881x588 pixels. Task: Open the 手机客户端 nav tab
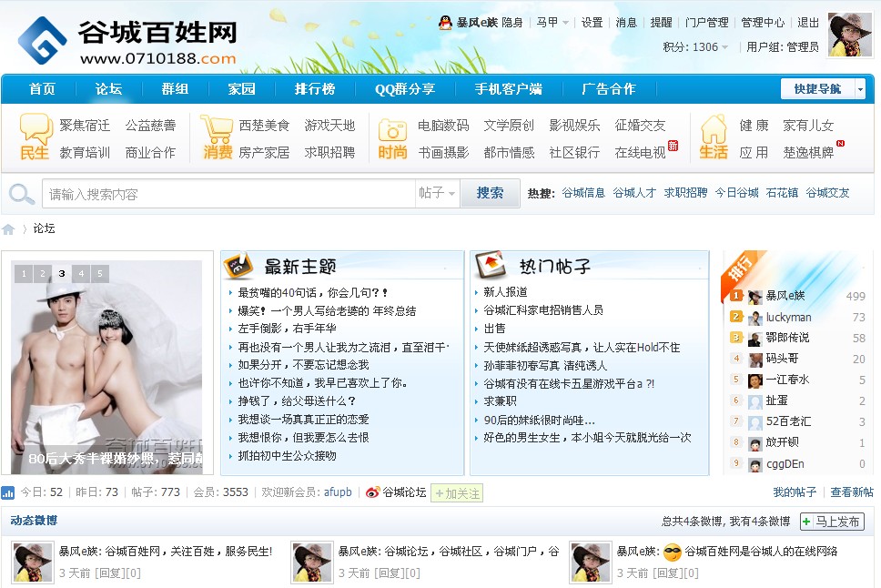(509, 89)
